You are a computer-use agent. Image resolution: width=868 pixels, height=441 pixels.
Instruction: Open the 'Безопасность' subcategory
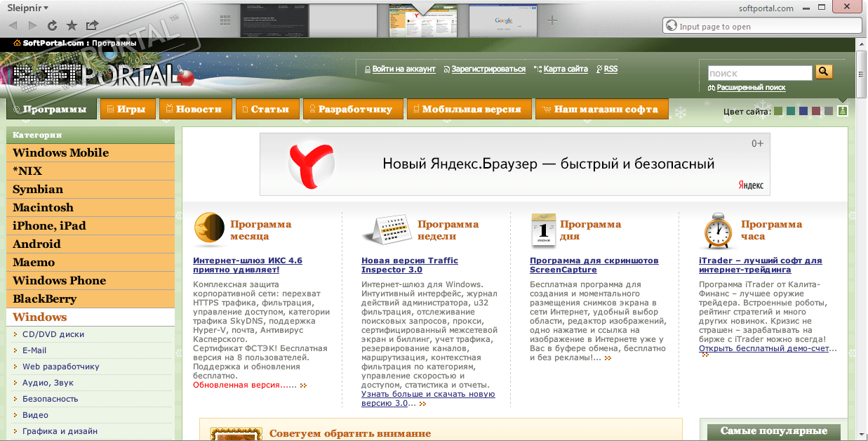[x=51, y=399]
